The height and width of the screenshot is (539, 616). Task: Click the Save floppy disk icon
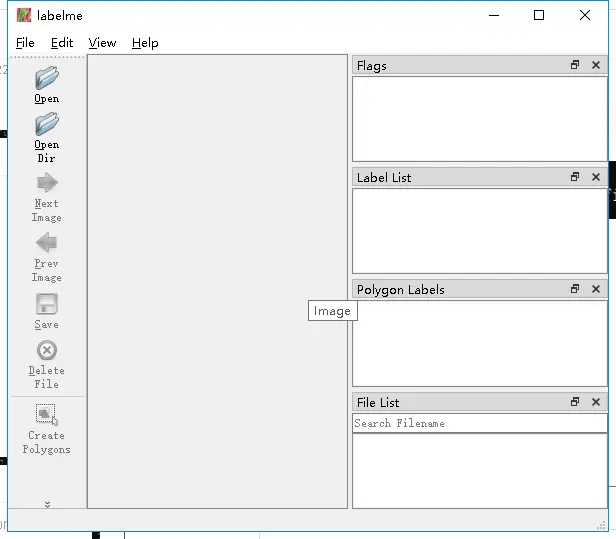[x=47, y=304]
